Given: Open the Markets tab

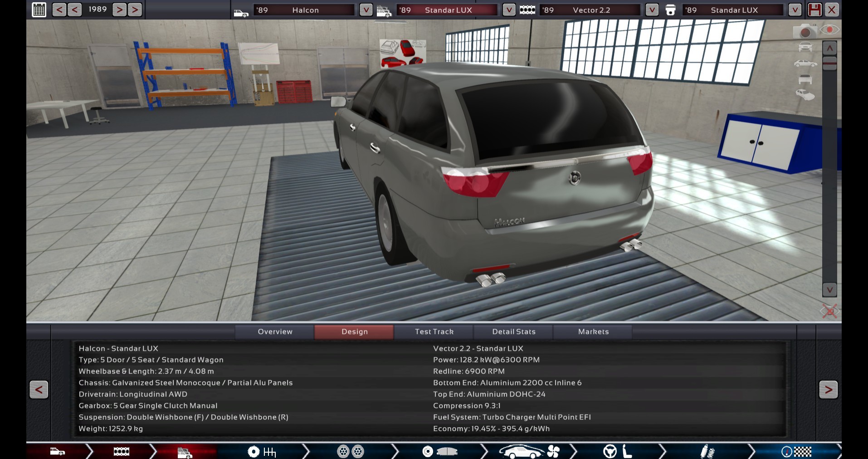Looking at the screenshot, I should click(x=593, y=332).
